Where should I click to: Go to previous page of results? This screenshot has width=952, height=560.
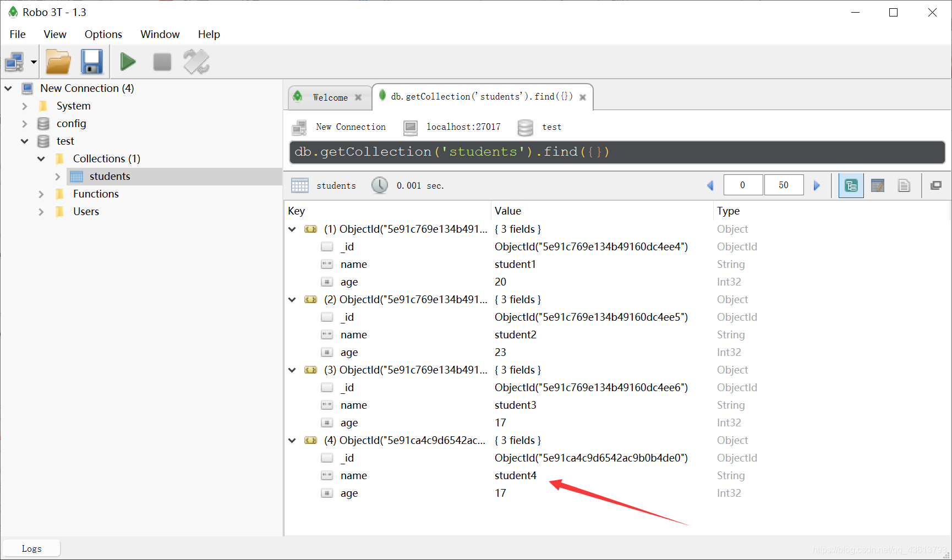[710, 185]
